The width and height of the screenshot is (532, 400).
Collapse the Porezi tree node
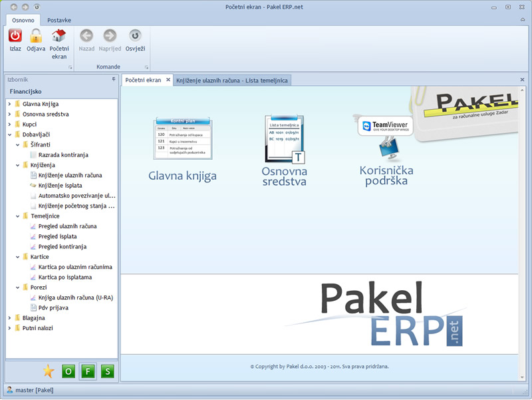tap(18, 288)
